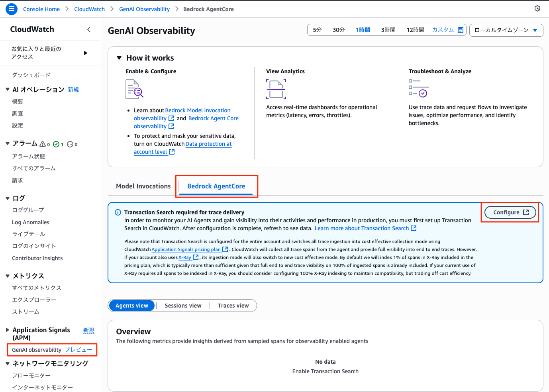Open 調査 in the sidebar
This screenshot has height=392, width=549.
[18, 114]
